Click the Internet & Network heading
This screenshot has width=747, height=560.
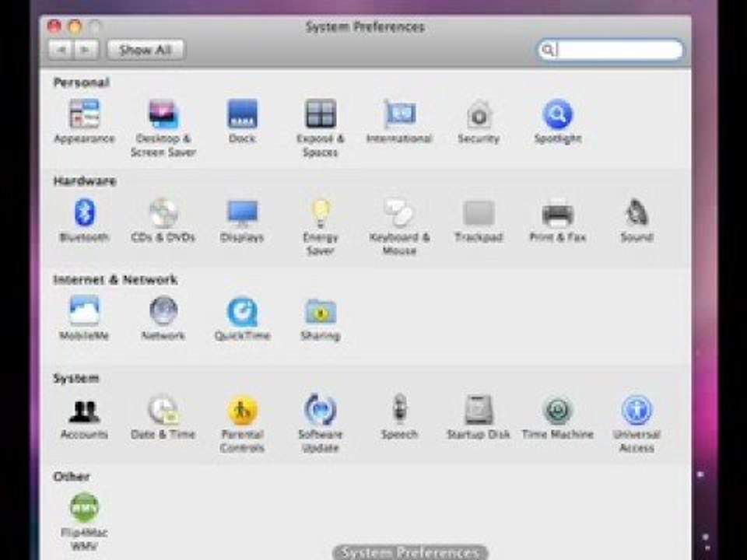coord(115,279)
